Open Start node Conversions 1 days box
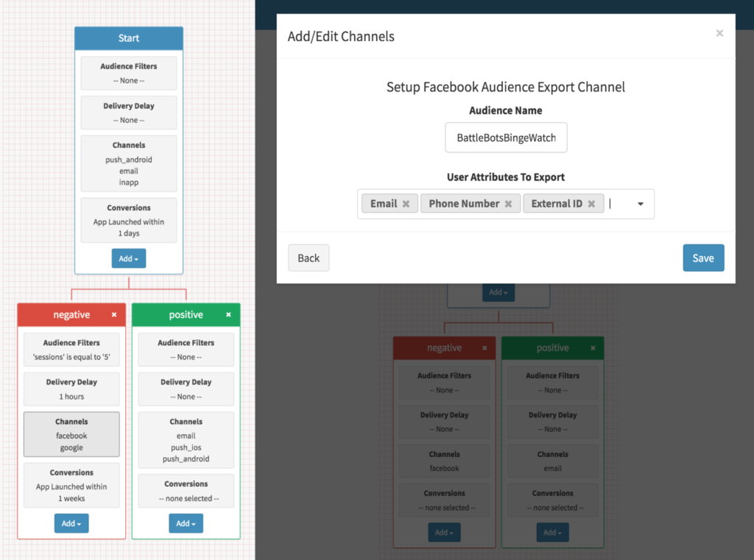 [x=129, y=220]
